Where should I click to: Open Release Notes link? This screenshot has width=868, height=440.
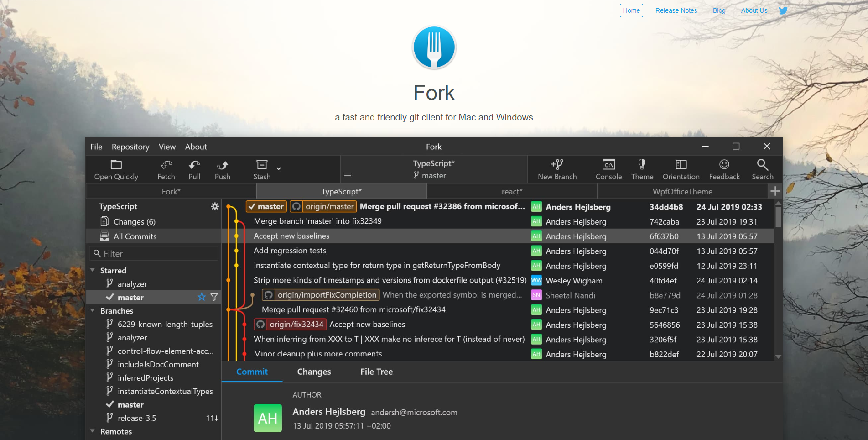tap(676, 10)
